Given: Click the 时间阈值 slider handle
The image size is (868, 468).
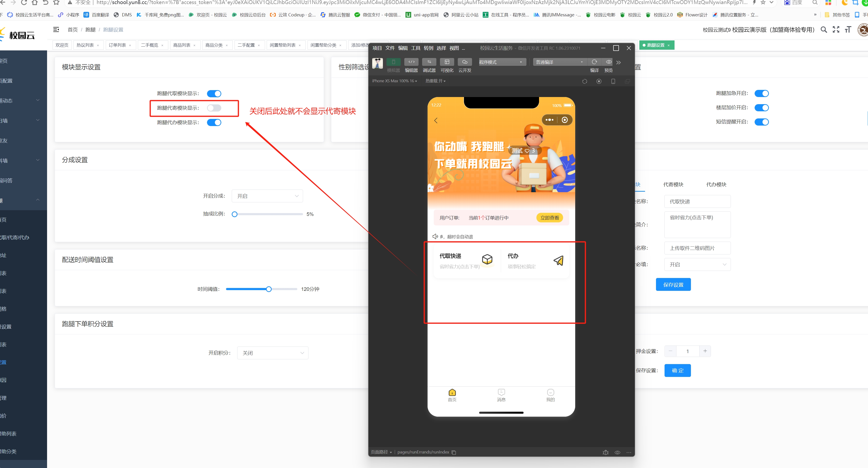Looking at the screenshot, I should pyautogui.click(x=269, y=289).
